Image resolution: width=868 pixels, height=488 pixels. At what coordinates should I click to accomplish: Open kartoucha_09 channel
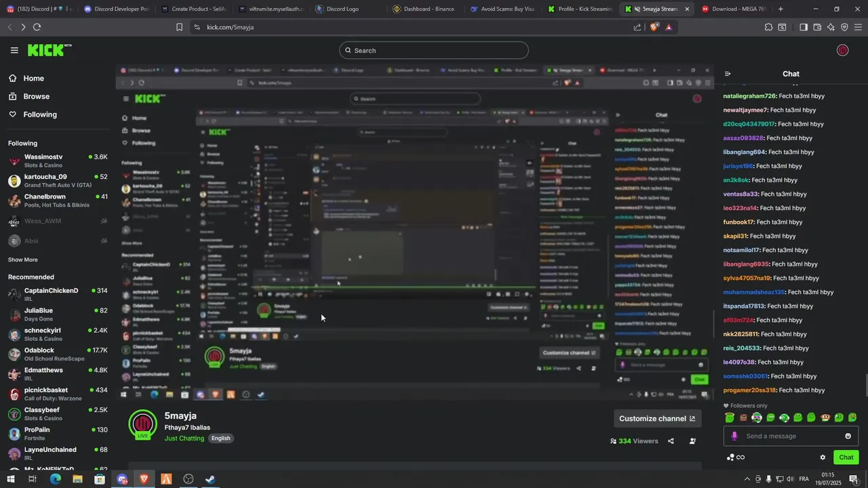58,180
